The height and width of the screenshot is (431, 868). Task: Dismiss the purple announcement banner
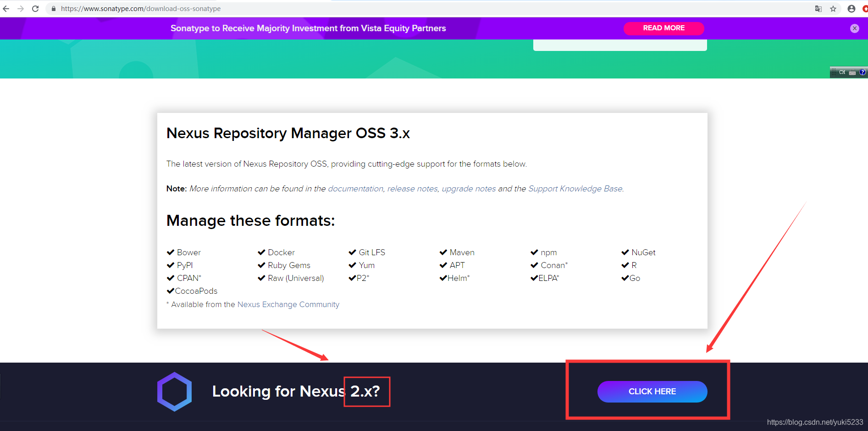click(855, 28)
